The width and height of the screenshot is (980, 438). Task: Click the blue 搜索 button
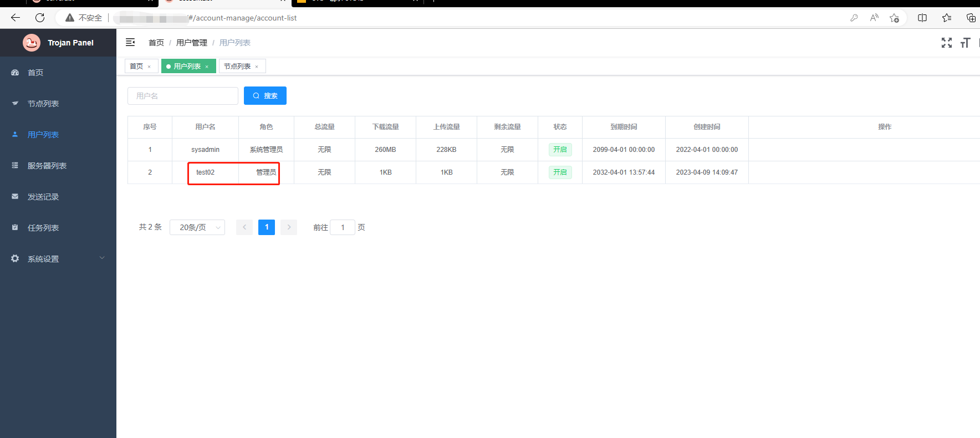265,95
